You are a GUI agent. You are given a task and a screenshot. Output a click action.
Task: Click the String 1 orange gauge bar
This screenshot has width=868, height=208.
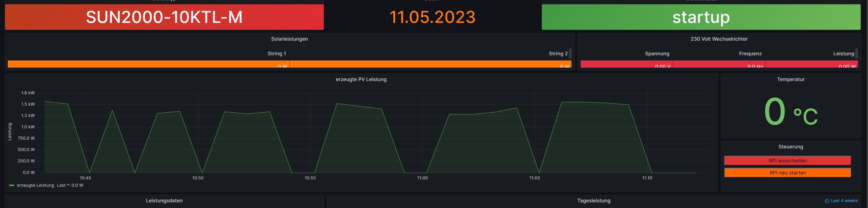click(148, 64)
